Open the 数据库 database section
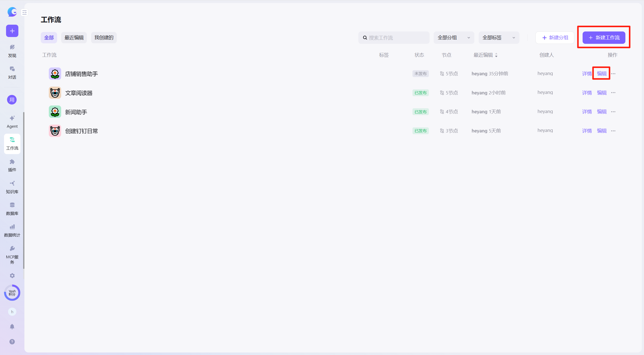Image resolution: width=644 pixels, height=355 pixels. (x=12, y=209)
